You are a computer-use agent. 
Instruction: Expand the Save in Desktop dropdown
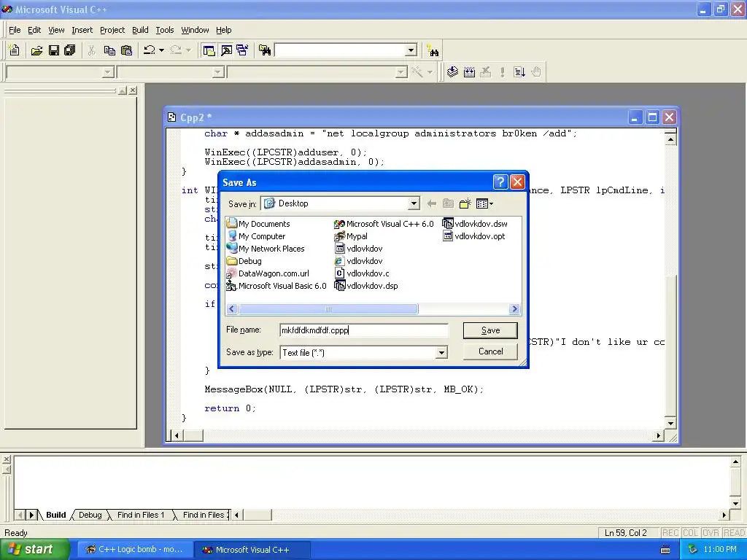pyautogui.click(x=414, y=204)
